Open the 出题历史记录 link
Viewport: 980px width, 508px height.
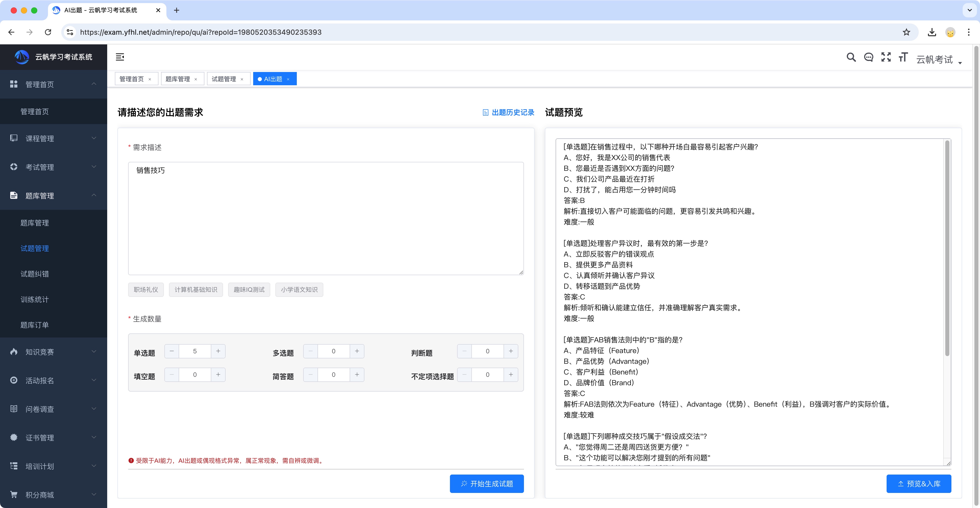coord(509,113)
